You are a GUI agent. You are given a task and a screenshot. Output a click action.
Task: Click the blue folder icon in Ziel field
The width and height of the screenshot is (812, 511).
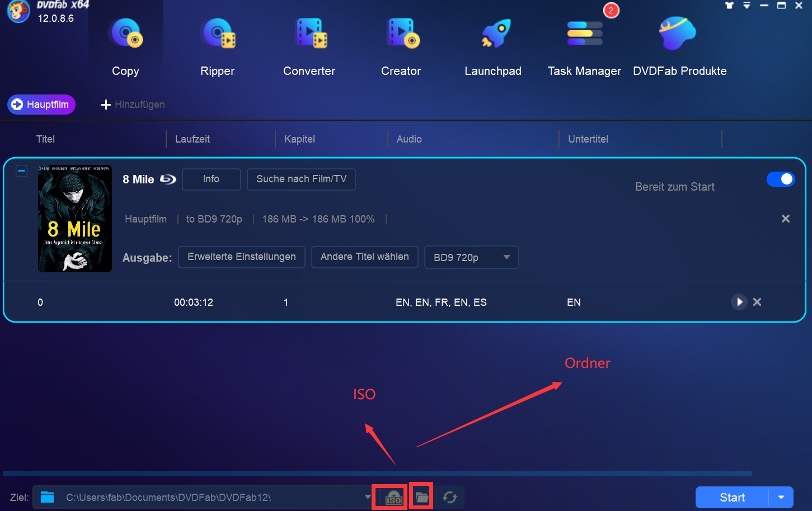pos(48,497)
